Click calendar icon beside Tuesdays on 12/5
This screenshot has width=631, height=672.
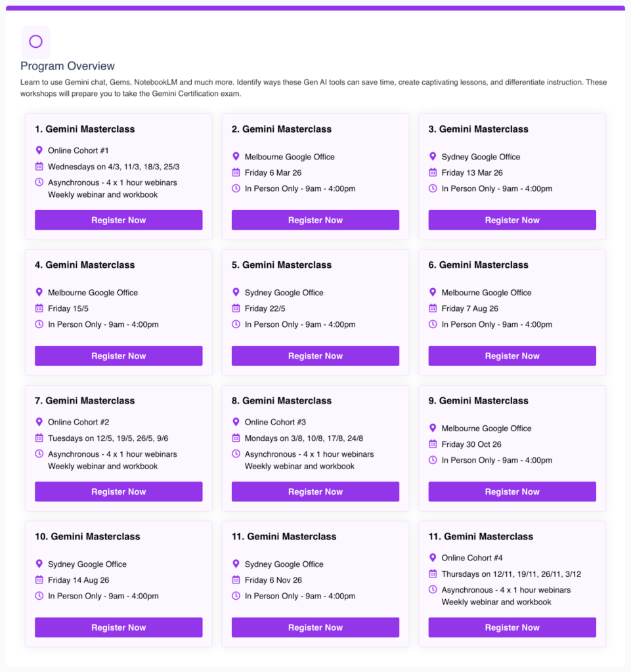pos(39,438)
